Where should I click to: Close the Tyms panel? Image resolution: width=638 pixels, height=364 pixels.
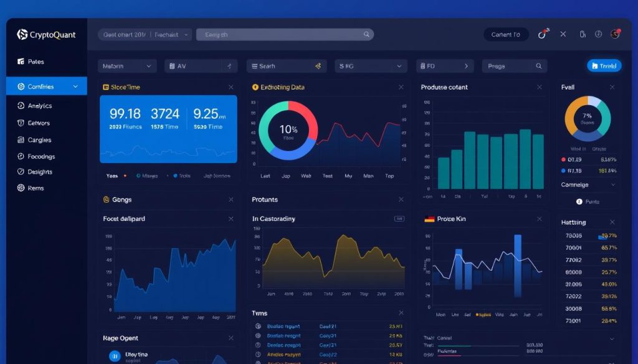click(401, 313)
